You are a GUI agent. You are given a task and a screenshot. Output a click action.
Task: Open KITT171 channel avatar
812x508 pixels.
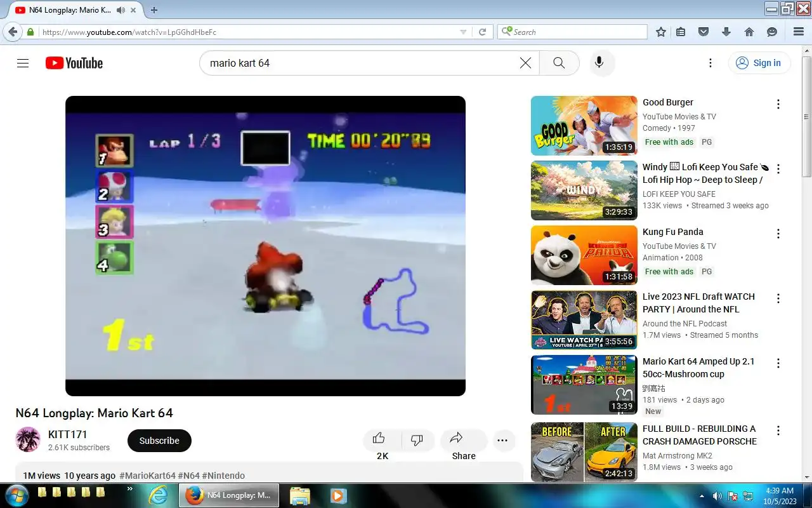click(28, 439)
